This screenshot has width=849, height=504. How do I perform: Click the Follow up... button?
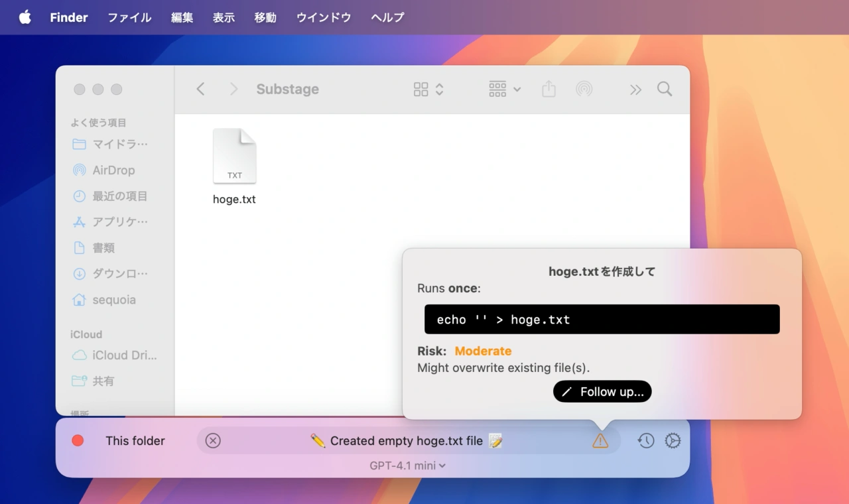tap(602, 391)
